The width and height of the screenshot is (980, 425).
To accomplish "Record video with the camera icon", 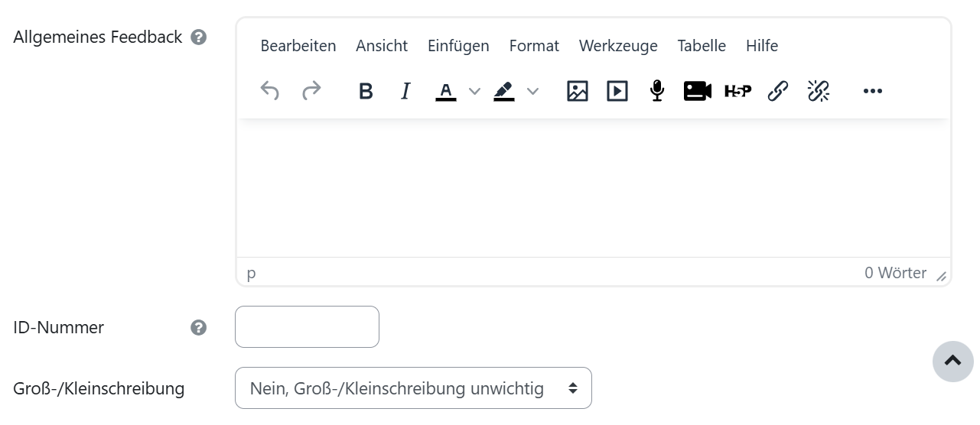I will (x=698, y=91).
